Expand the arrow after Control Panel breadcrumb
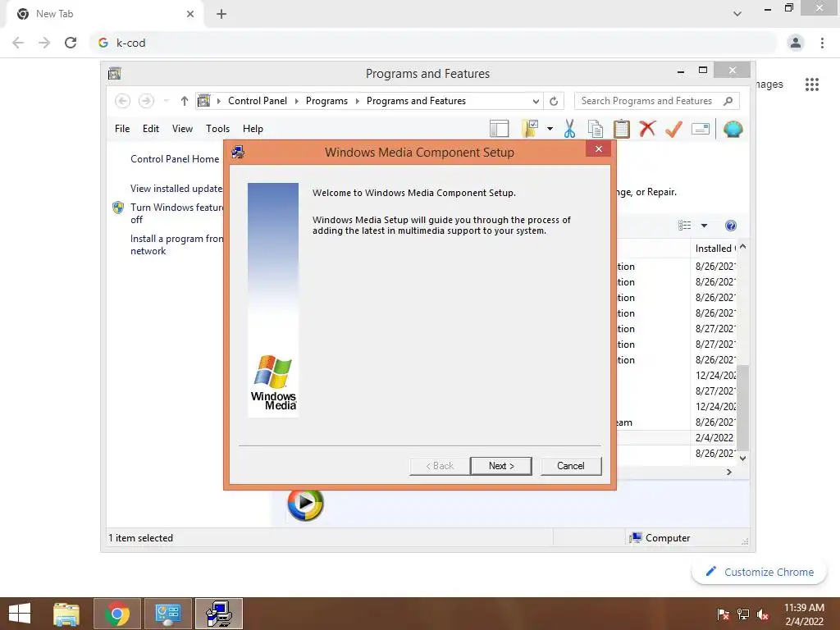The width and height of the screenshot is (840, 630). [x=297, y=101]
